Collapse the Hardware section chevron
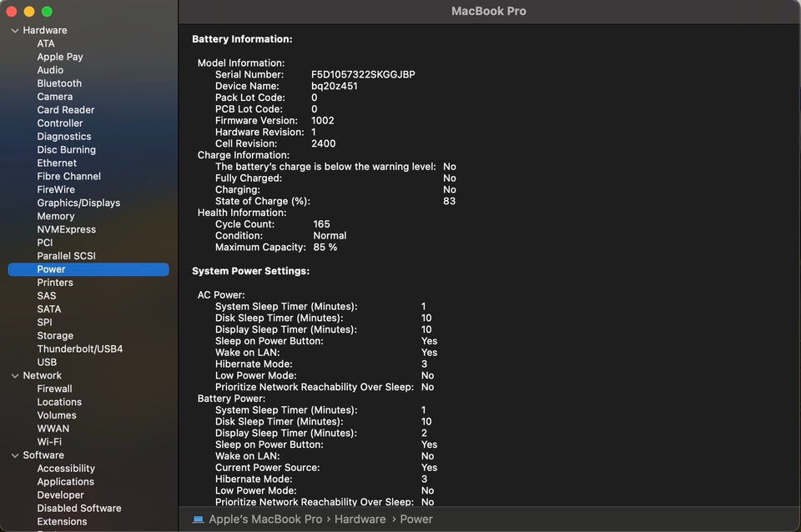Image resolution: width=801 pixels, height=532 pixels. [14, 30]
